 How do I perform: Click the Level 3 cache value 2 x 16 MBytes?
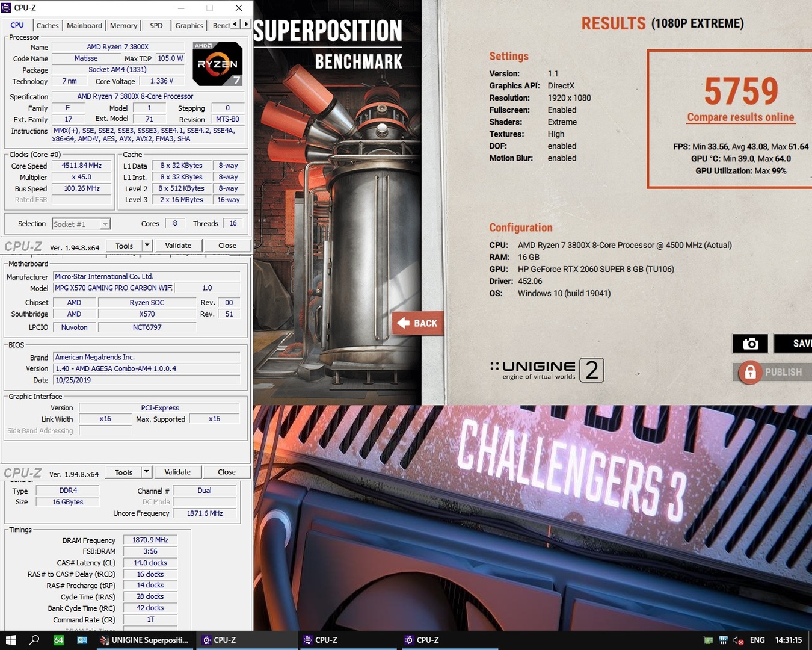pos(182,200)
